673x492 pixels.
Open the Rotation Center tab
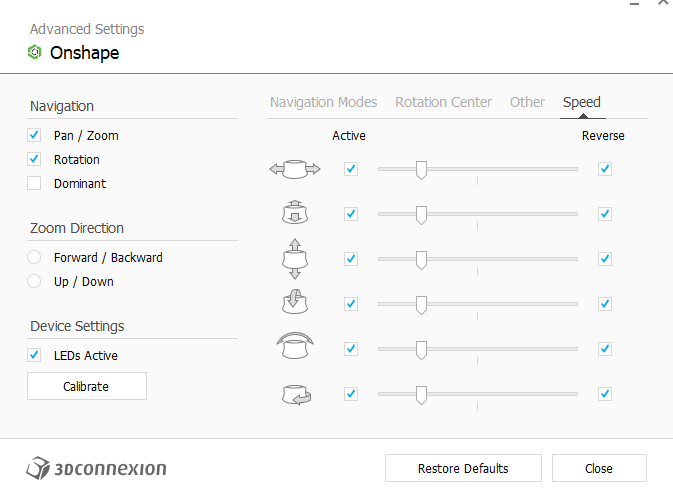point(443,102)
